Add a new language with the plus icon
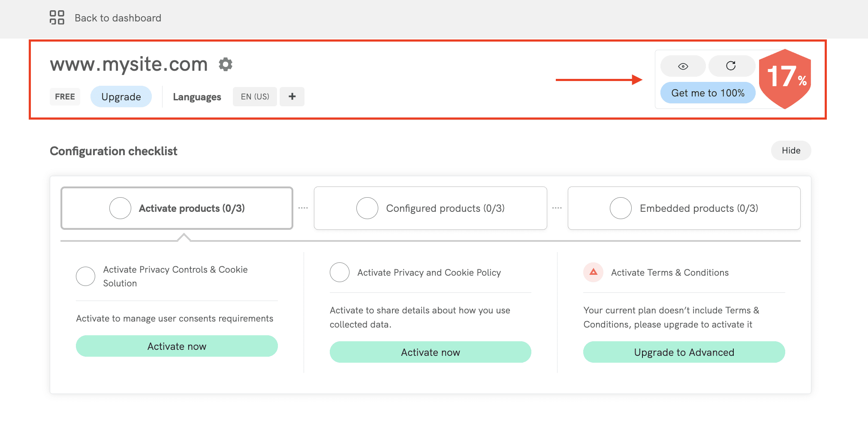Viewport: 868px width, 421px height. pos(292,96)
